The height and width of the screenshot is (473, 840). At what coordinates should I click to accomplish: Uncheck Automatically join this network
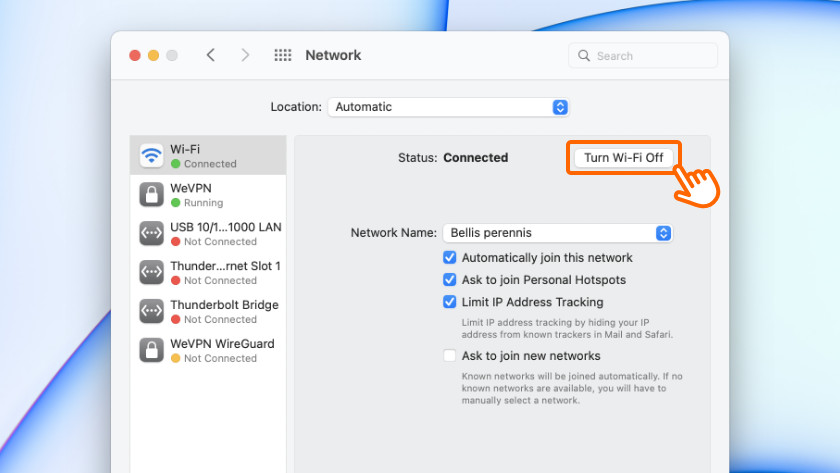coord(450,258)
